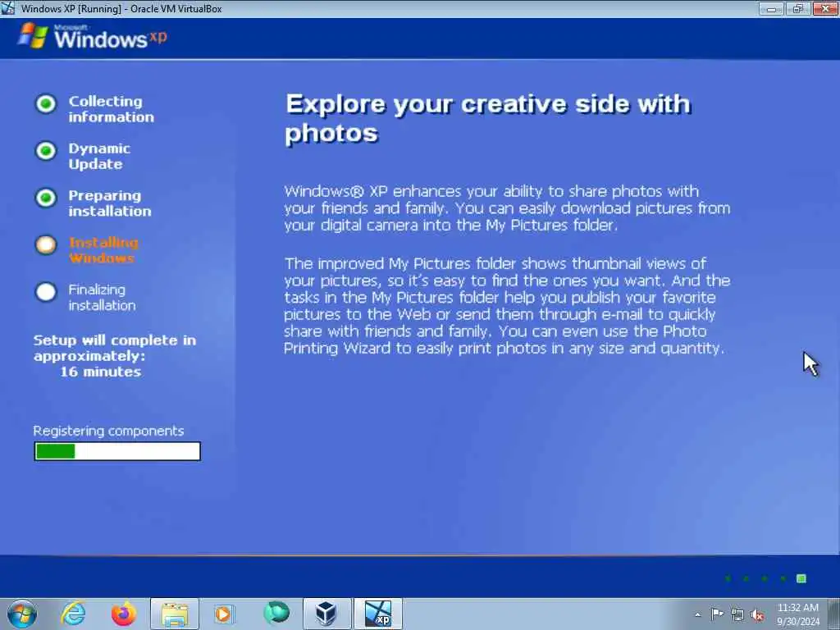
Task: Click the 'Collecting information' label
Action: coord(111,109)
